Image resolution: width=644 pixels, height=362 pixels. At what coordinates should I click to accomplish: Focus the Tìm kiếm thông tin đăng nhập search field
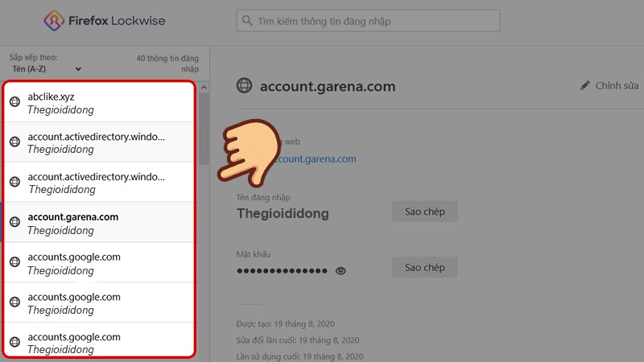click(x=368, y=21)
